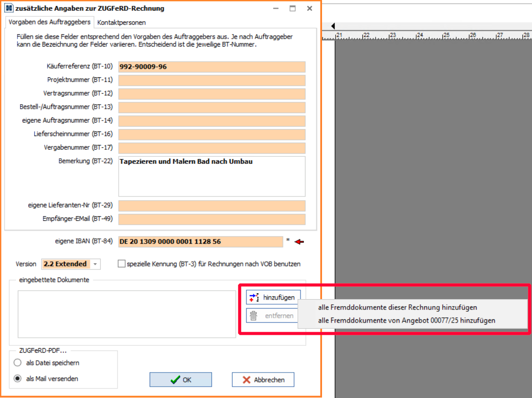Switch to the Kontaktpersonen tab
532x398 pixels.
coord(121,22)
